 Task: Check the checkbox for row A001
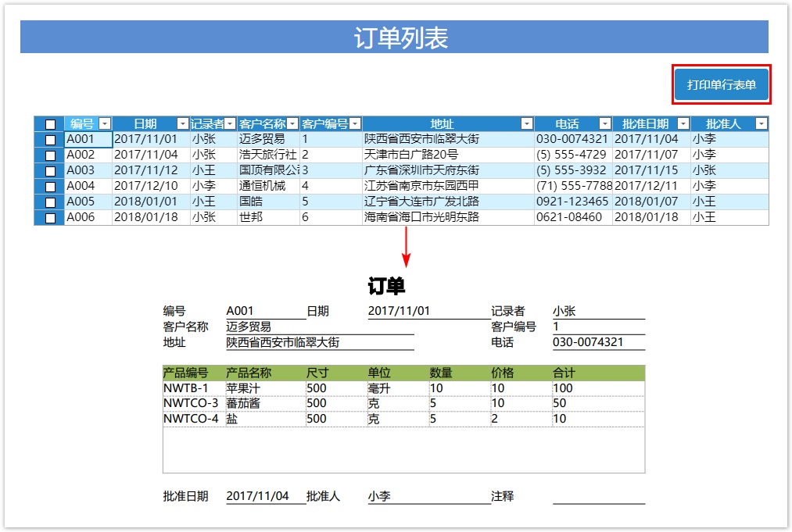(50, 140)
